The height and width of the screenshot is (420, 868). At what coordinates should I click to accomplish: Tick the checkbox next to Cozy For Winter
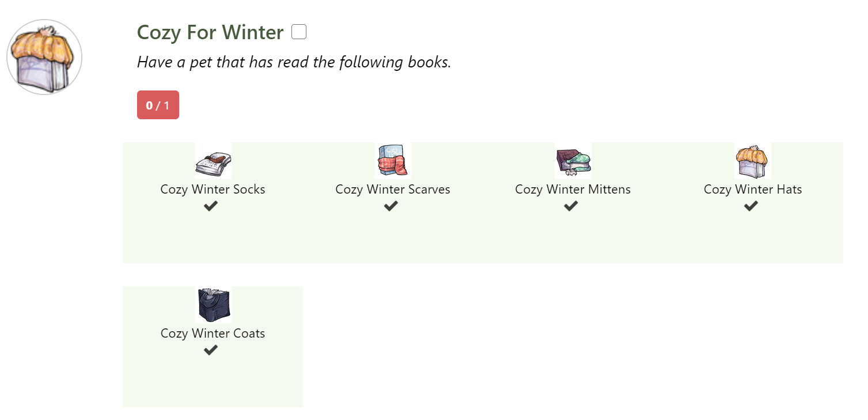coord(299,32)
